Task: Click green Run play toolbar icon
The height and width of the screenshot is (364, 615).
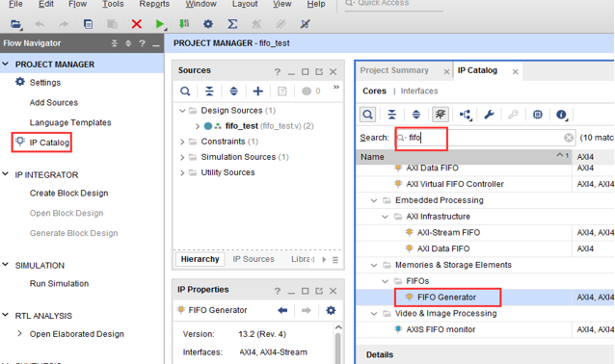Action: pyautogui.click(x=160, y=24)
